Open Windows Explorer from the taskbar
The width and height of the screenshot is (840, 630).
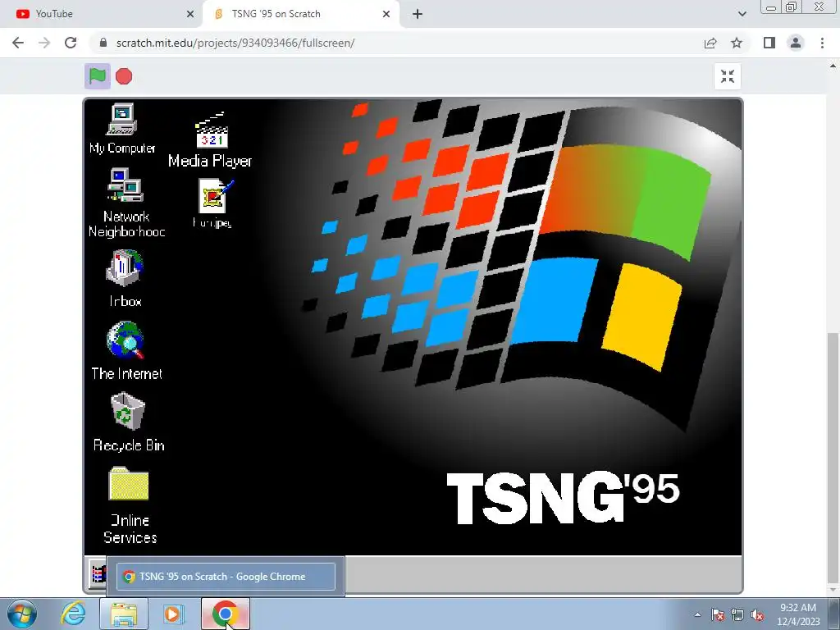click(124, 614)
